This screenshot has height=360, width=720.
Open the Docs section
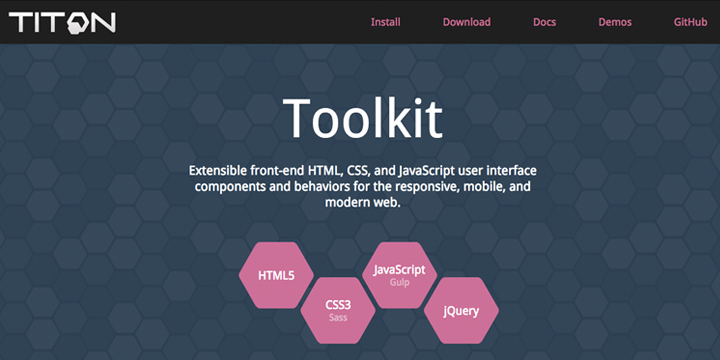click(x=545, y=22)
